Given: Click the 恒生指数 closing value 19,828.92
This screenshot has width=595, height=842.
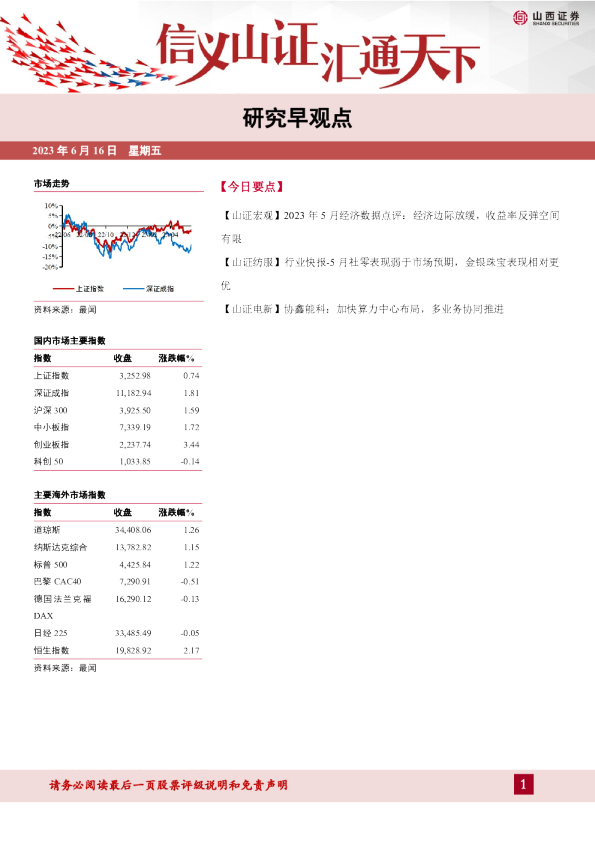Looking at the screenshot, I should (x=133, y=650).
